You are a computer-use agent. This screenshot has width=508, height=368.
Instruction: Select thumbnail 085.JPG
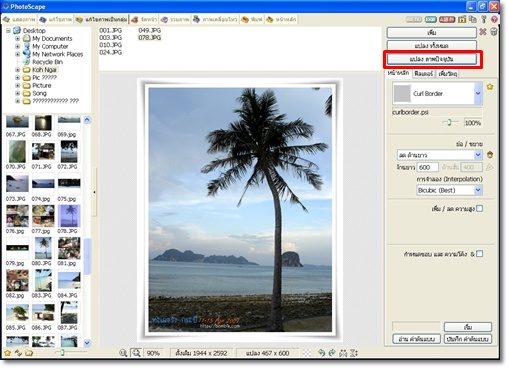[17, 313]
